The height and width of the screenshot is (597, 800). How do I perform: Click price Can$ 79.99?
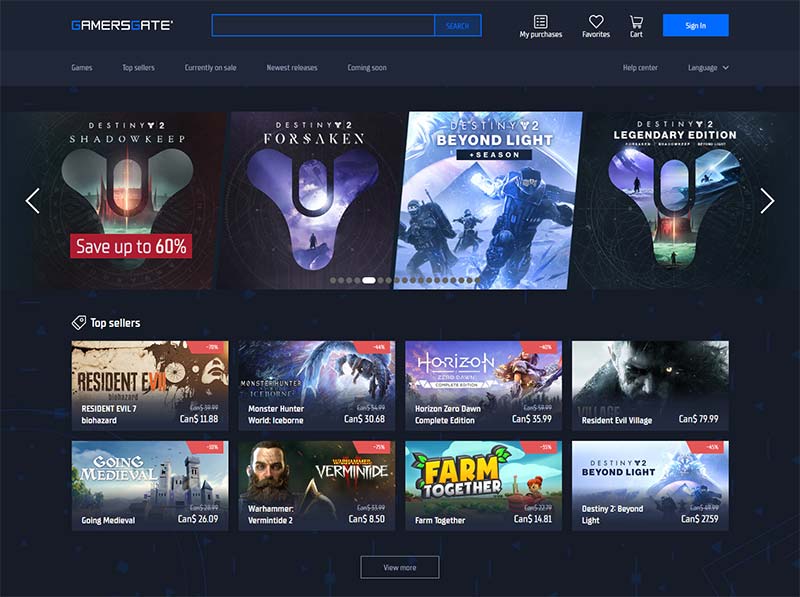pyautogui.click(x=698, y=419)
